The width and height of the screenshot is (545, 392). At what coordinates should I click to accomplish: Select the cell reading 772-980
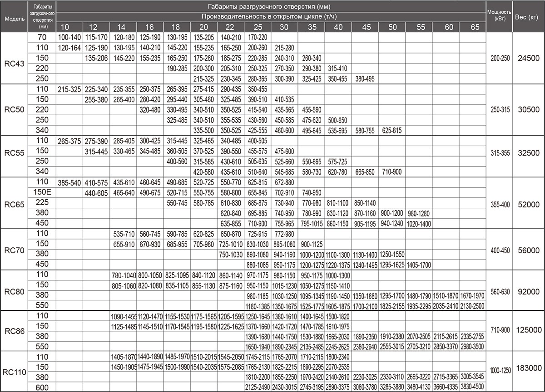[x=284, y=234]
